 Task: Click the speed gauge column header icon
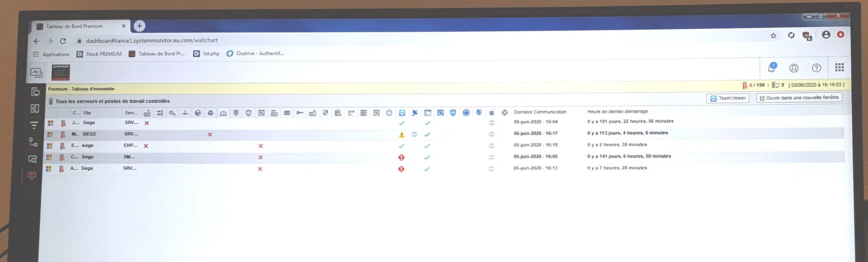click(223, 113)
